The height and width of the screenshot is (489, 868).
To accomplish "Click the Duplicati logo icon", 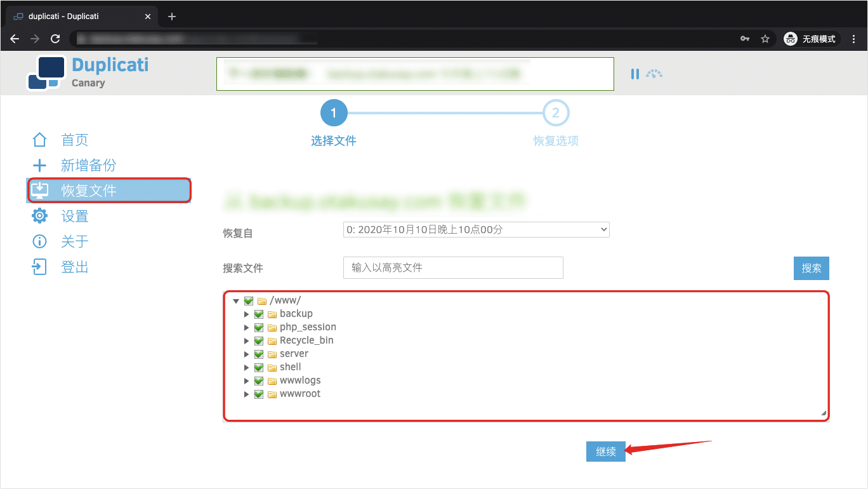I will coord(46,74).
